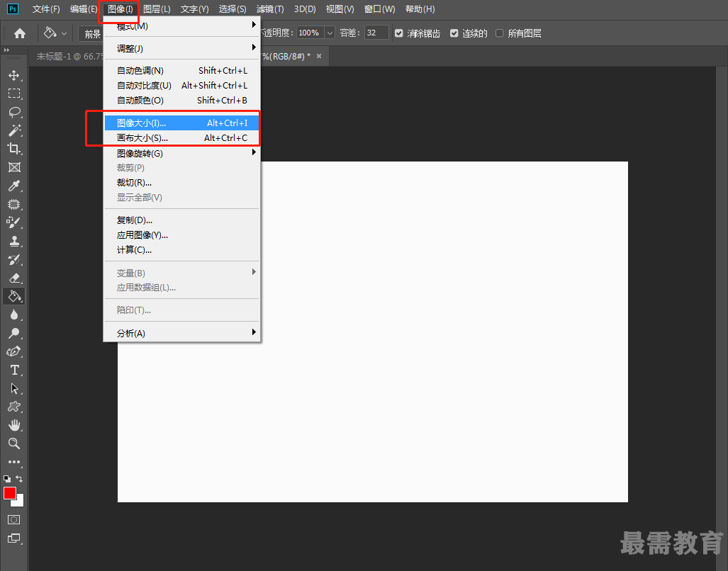The height and width of the screenshot is (571, 728).
Task: Select the Blur tool
Action: pyautogui.click(x=14, y=315)
